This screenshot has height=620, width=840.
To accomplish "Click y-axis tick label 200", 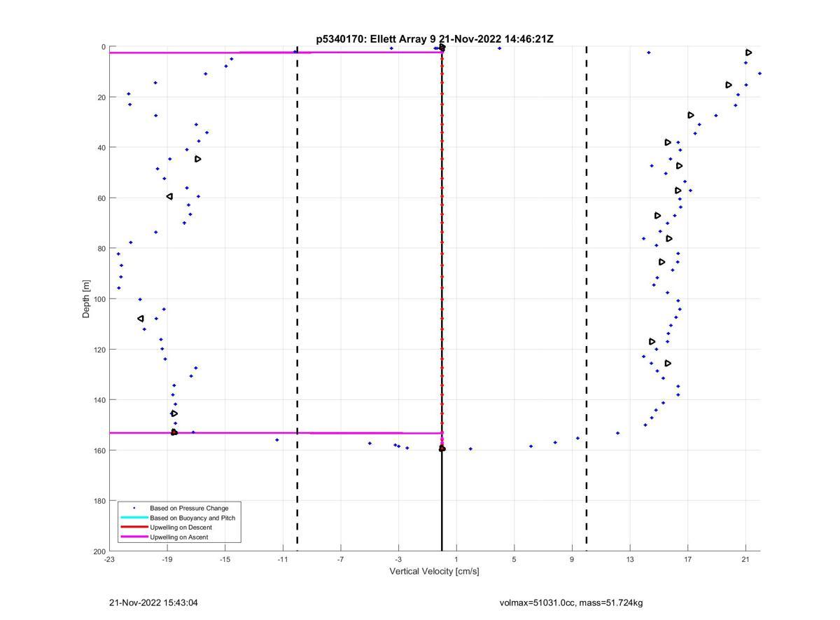I will click(x=99, y=551).
